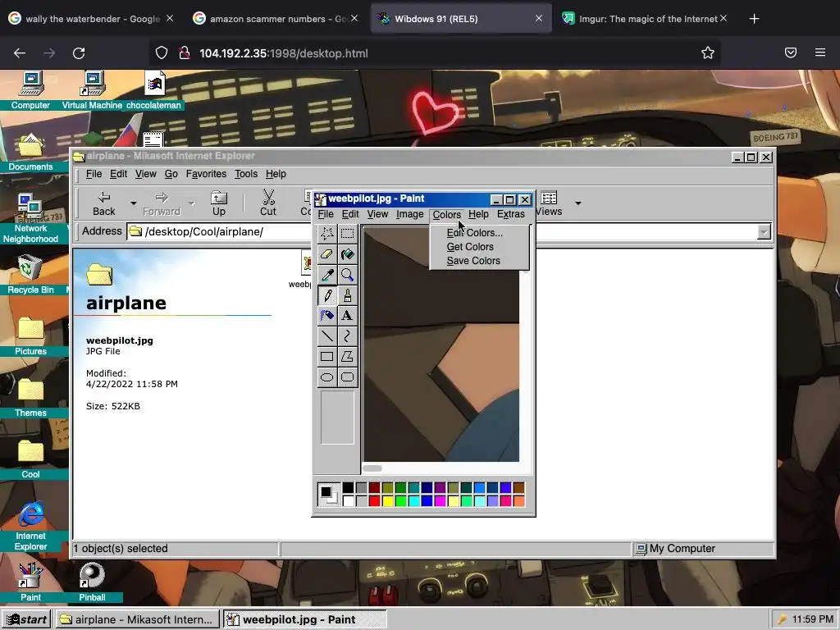
Task: Open the Recycle Bin desktop icon
Action: tap(30, 275)
